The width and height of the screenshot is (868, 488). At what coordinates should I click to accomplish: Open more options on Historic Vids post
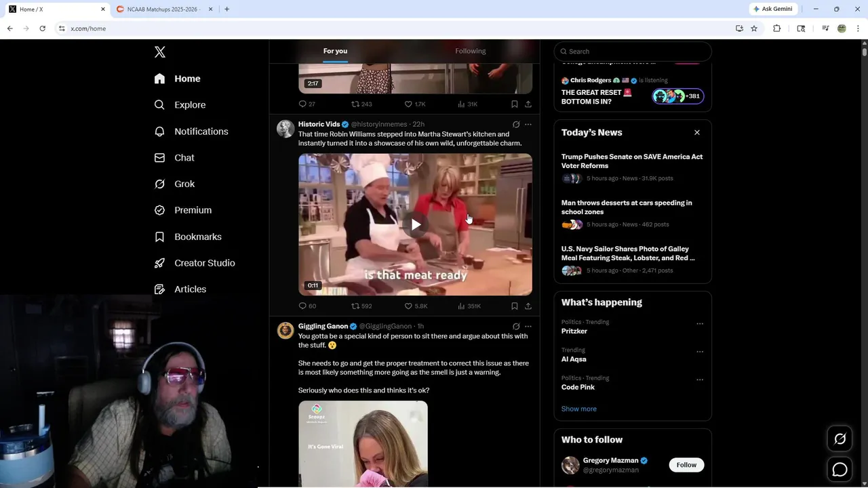pyautogui.click(x=528, y=125)
